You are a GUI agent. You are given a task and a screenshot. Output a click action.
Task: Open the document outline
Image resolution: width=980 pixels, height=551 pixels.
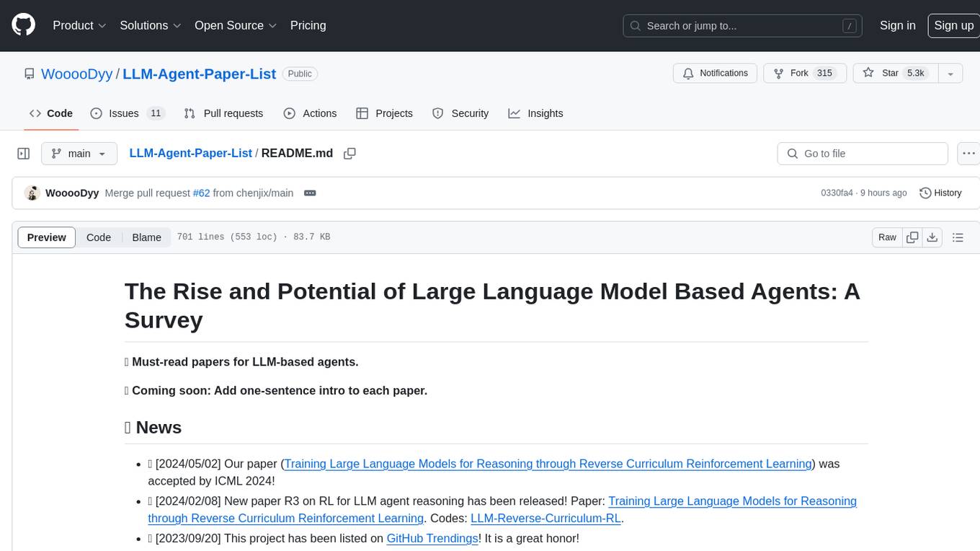(958, 237)
